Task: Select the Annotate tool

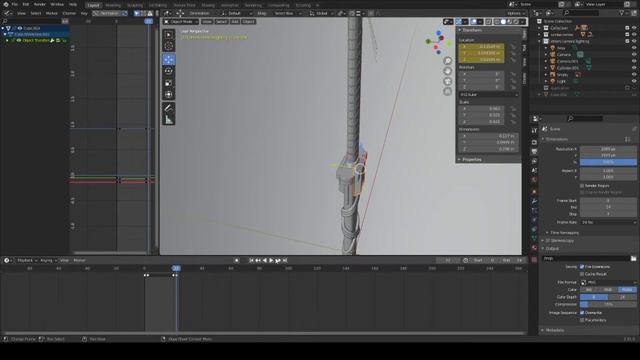Action: tap(169, 108)
